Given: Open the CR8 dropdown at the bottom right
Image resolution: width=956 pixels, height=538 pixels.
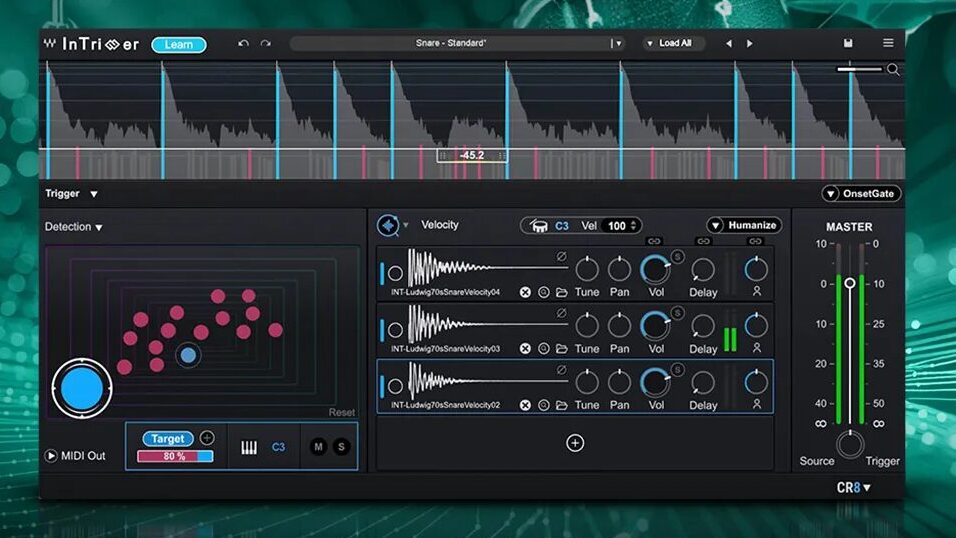Looking at the screenshot, I should [854, 488].
